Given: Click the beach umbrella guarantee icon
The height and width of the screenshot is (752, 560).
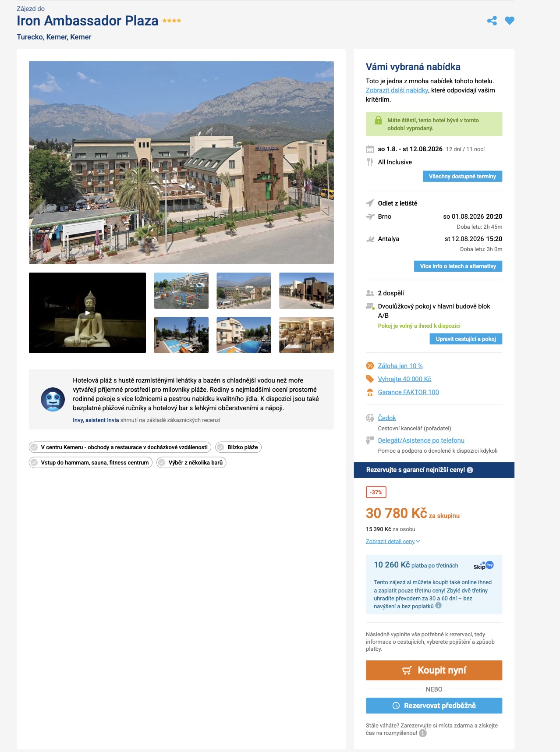Looking at the screenshot, I should tap(370, 392).
